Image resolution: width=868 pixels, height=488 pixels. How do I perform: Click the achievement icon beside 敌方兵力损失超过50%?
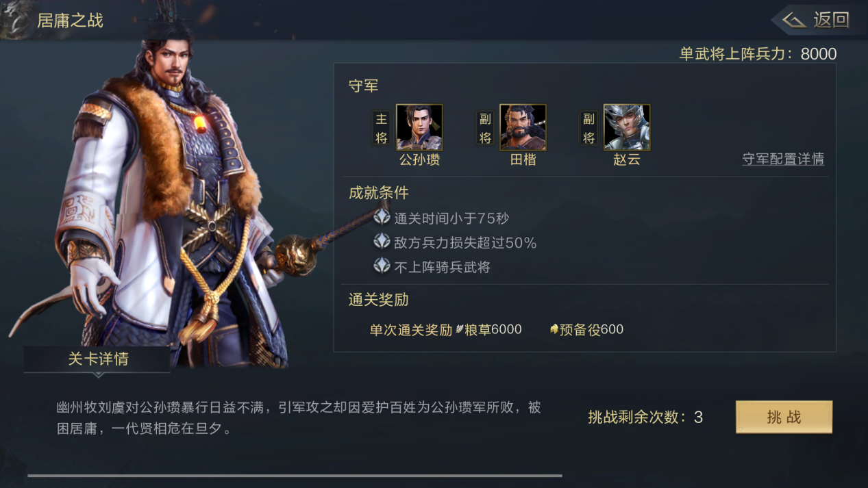pos(382,242)
